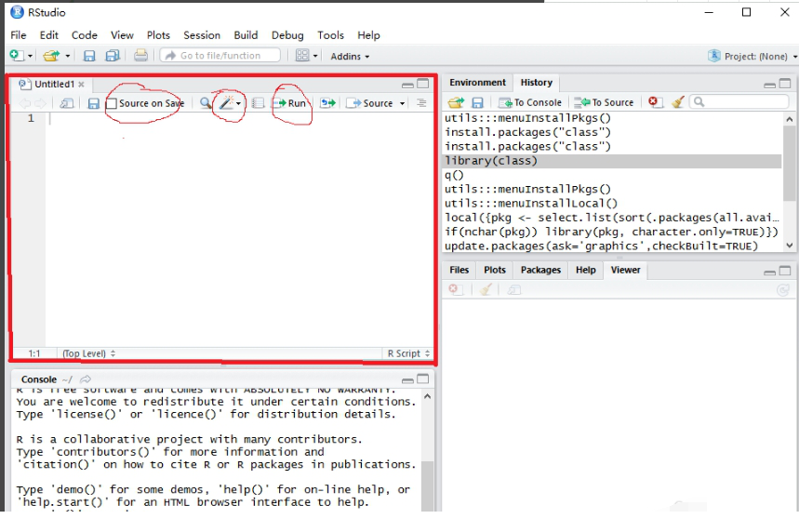Switch to the Viewer tab
Screen dimensions: 799x532
pos(625,270)
